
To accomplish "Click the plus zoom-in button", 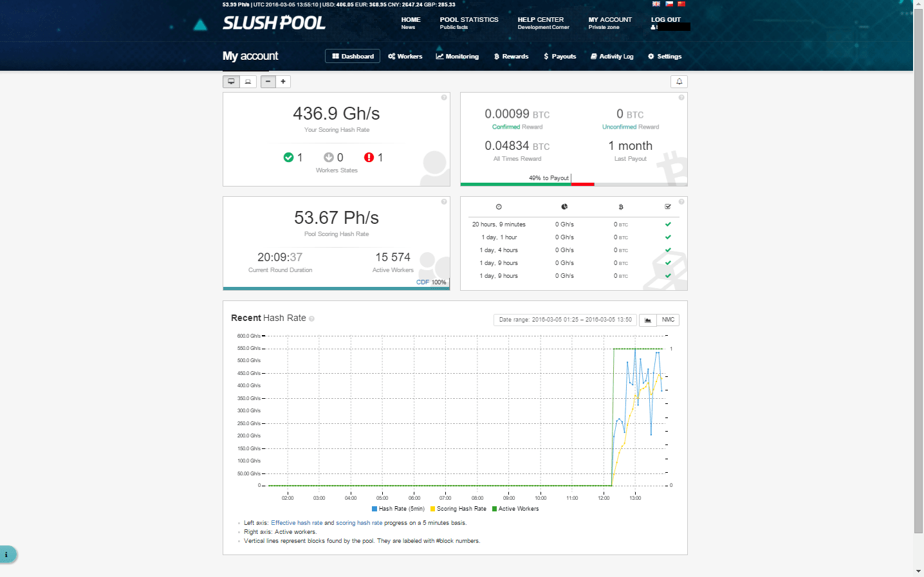I will pyautogui.click(x=283, y=82).
